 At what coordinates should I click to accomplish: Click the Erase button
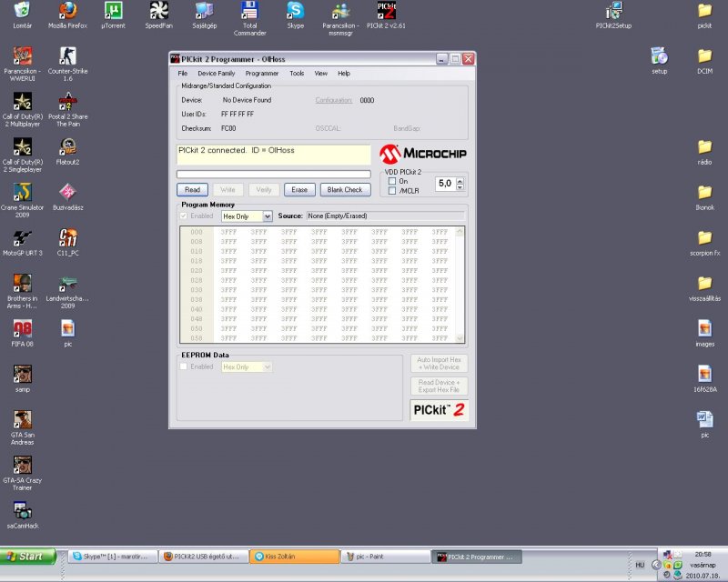point(299,190)
